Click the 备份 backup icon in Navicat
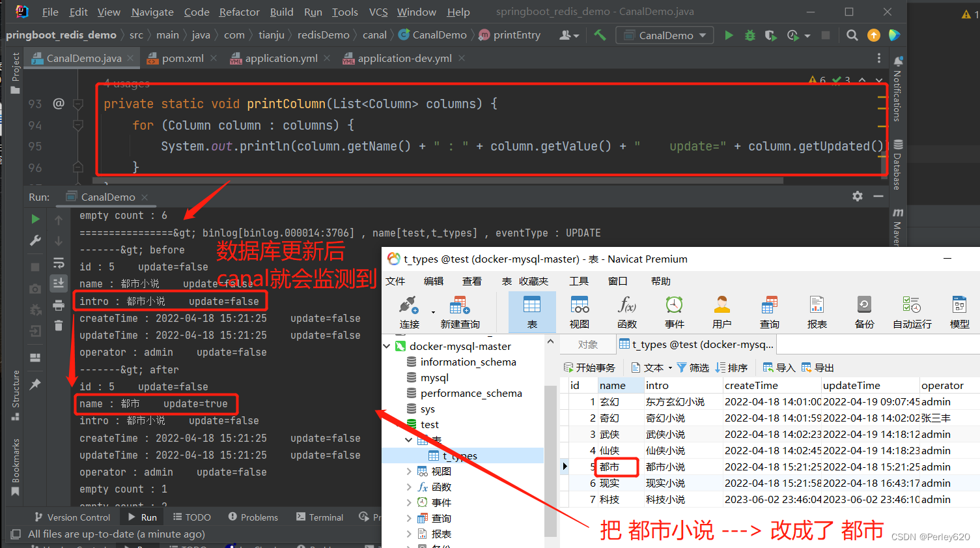980x548 pixels. click(865, 312)
